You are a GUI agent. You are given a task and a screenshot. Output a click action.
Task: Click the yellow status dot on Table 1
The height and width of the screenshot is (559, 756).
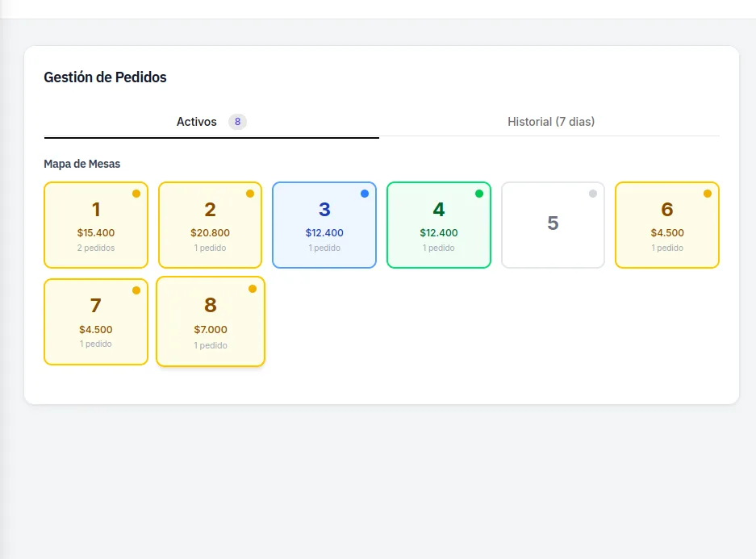[136, 193]
